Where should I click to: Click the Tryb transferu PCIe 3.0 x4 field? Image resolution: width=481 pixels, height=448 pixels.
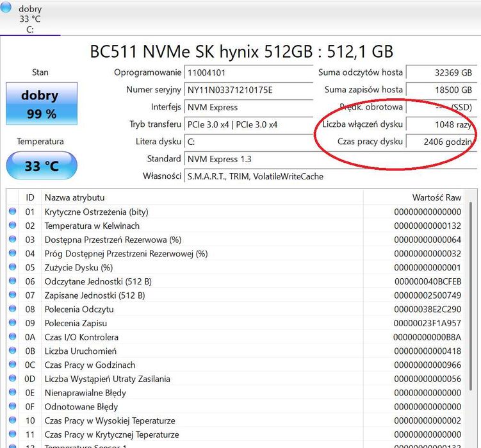click(x=249, y=124)
